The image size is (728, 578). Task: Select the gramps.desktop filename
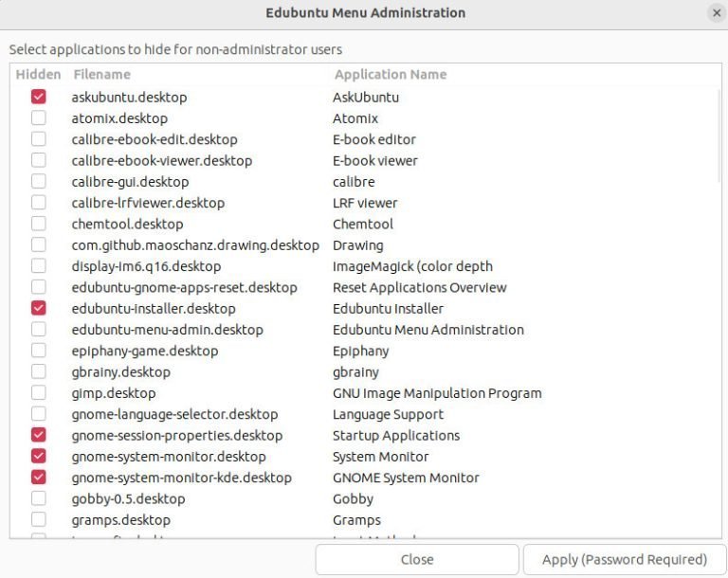click(x=120, y=519)
